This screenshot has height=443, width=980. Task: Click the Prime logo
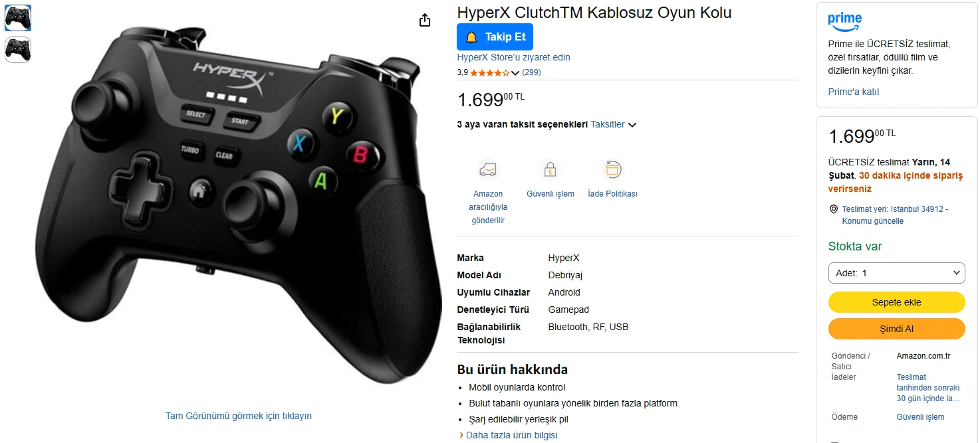point(844,21)
